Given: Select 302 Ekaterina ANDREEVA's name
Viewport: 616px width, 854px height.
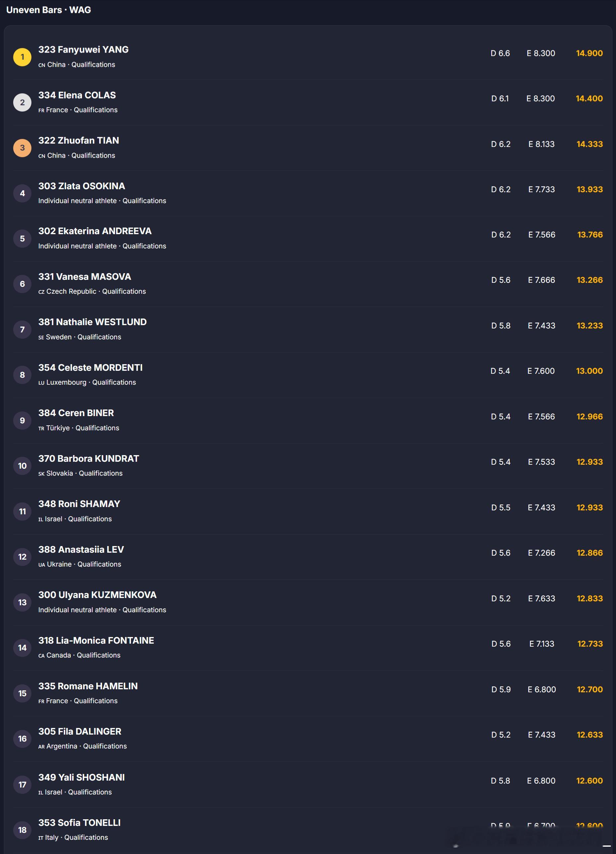Looking at the screenshot, I should [95, 231].
